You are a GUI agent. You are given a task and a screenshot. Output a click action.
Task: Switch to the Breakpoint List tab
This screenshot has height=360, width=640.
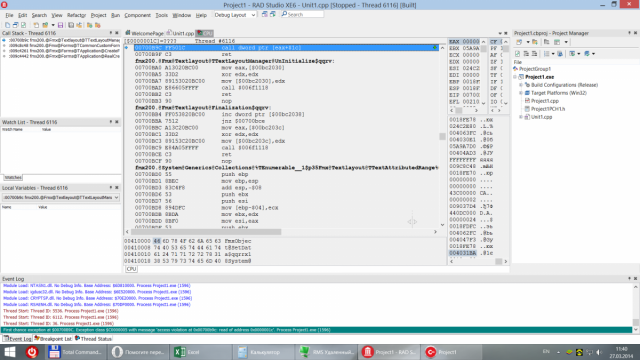tap(53, 339)
